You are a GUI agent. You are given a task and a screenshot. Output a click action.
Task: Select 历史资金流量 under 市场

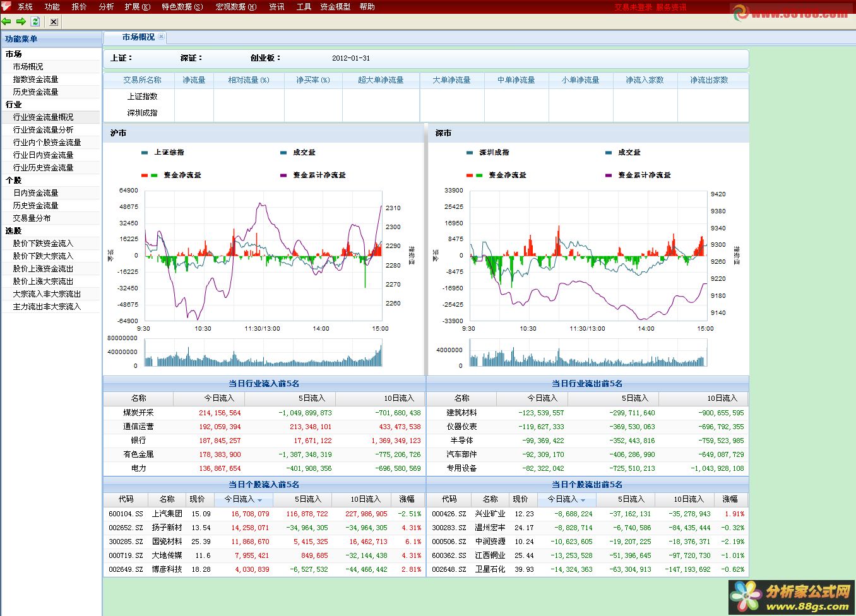click(x=36, y=92)
